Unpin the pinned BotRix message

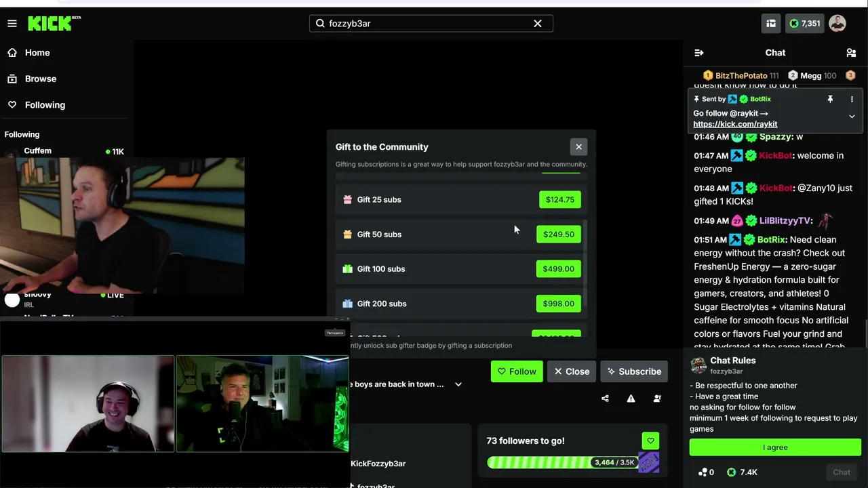[x=830, y=99]
